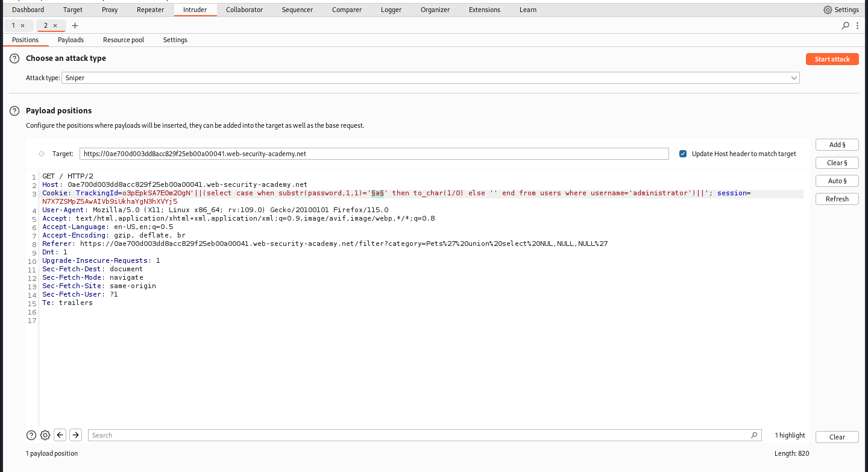
Task: Click the Upgrade-Insecure-Requests header line
Action: tap(101, 260)
